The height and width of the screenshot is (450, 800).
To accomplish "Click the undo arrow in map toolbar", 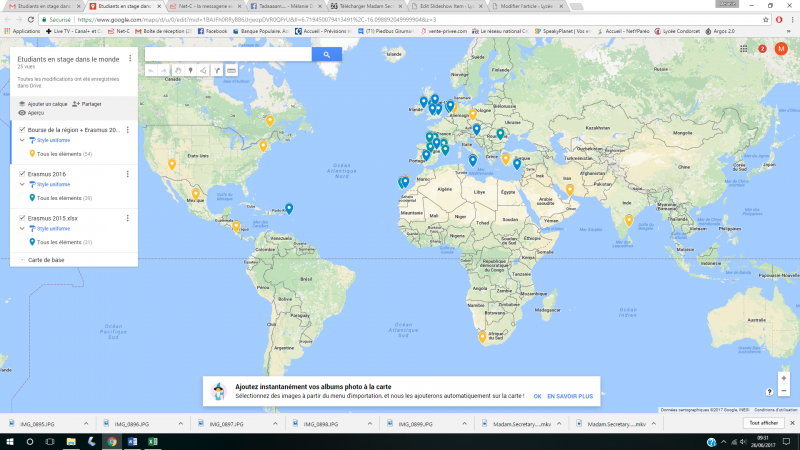I will click(151, 71).
